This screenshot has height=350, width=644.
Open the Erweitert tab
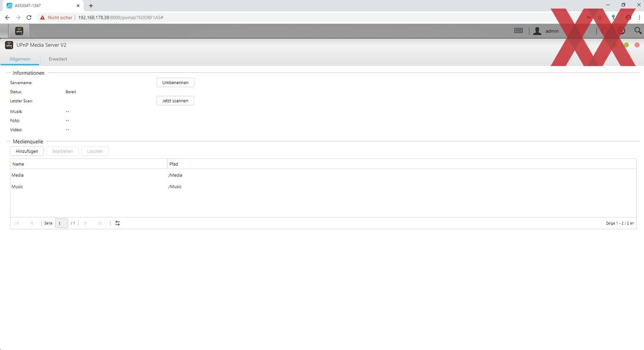tap(58, 59)
